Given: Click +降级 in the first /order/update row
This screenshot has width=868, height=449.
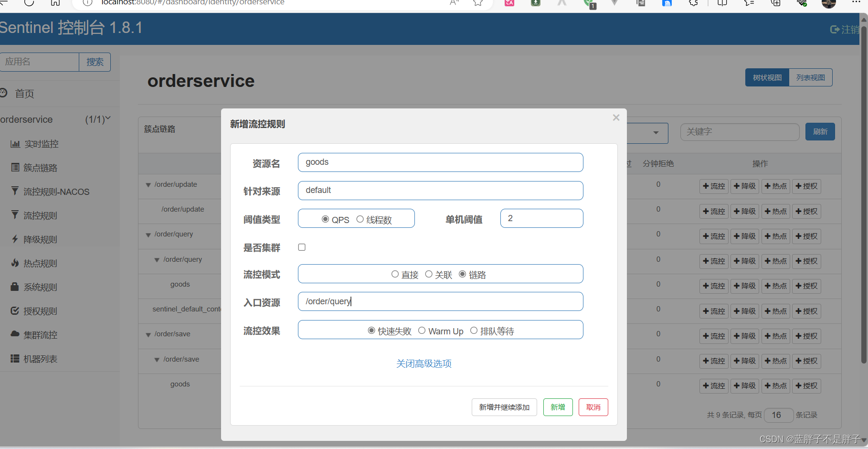Looking at the screenshot, I should [x=745, y=186].
